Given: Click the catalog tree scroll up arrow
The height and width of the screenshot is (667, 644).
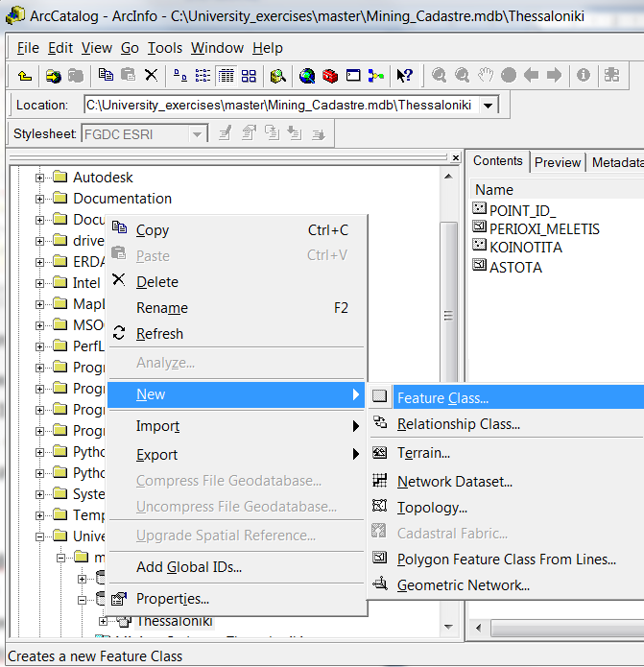Looking at the screenshot, I should pyautogui.click(x=448, y=177).
